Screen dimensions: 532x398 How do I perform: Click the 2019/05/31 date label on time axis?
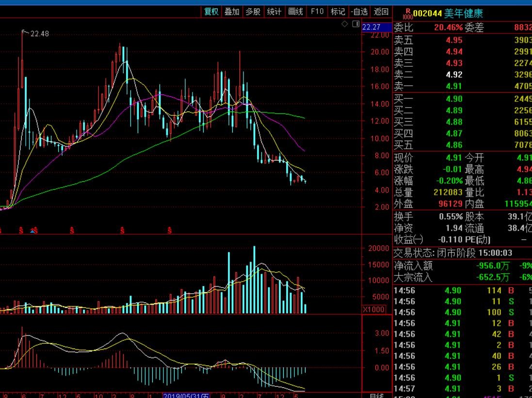tap(186, 395)
